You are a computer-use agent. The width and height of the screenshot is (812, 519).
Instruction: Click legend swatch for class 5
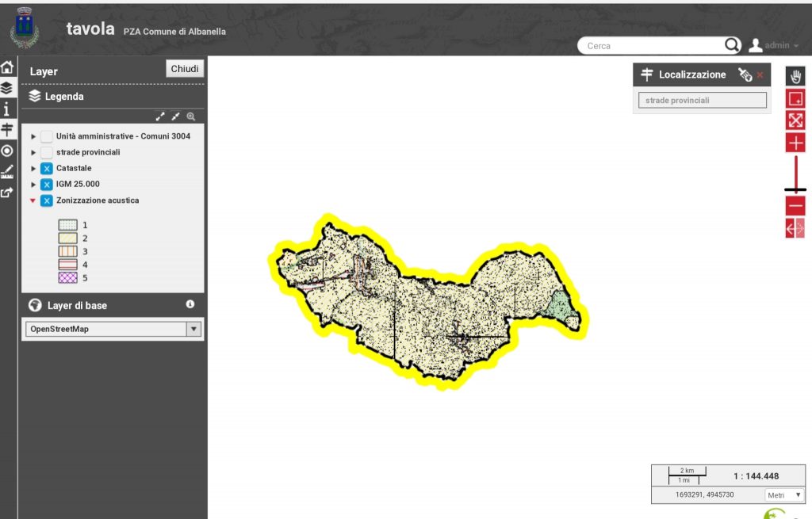click(x=68, y=278)
